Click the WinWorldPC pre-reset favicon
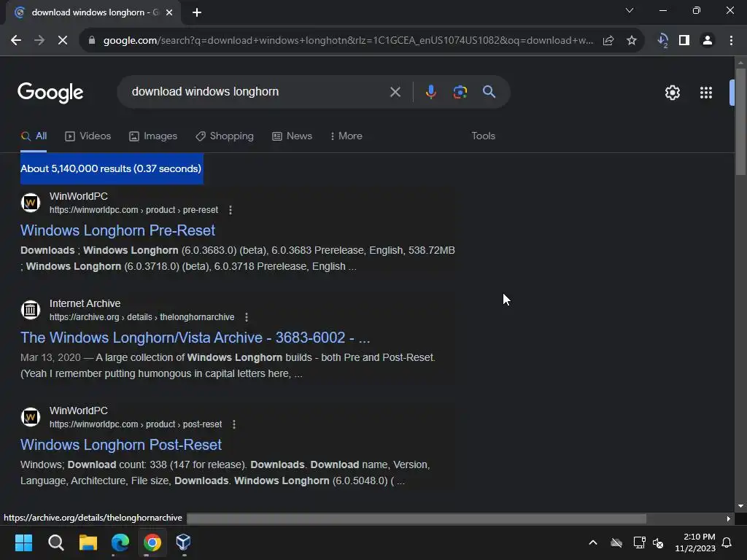 point(31,203)
